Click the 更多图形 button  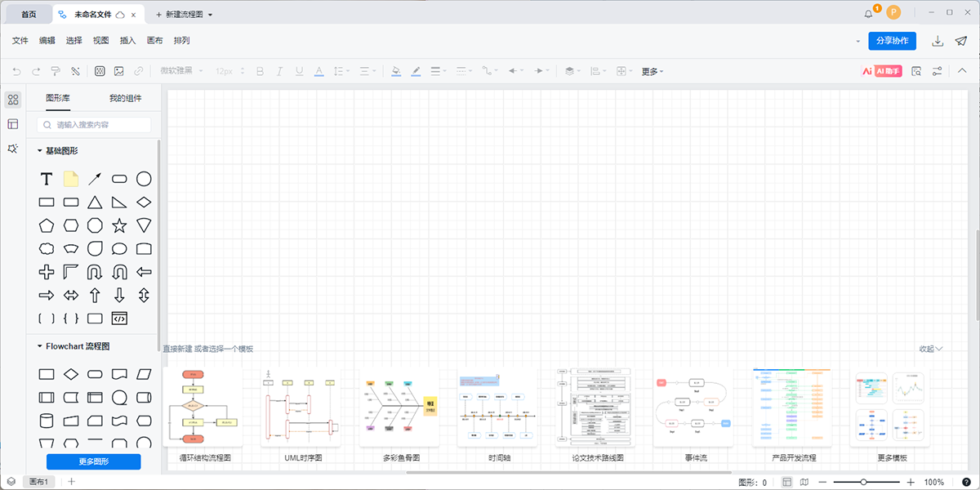coord(94,461)
